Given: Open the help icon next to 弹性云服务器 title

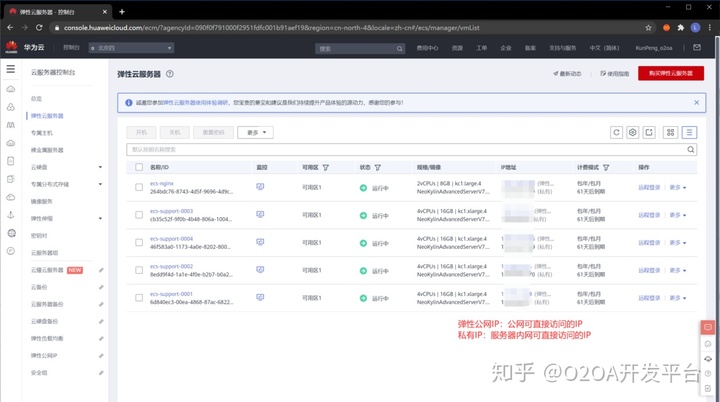Looking at the screenshot, I should 170,74.
